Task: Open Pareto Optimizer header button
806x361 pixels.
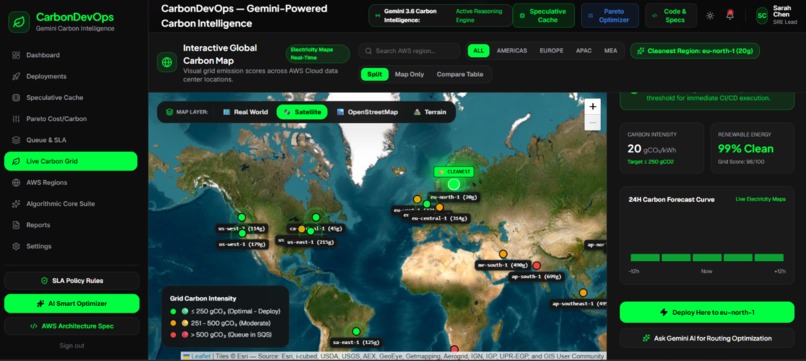Action: coord(610,15)
